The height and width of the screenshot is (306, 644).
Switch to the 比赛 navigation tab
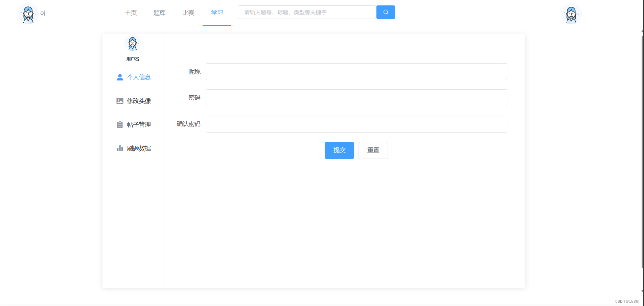pyautogui.click(x=188, y=13)
